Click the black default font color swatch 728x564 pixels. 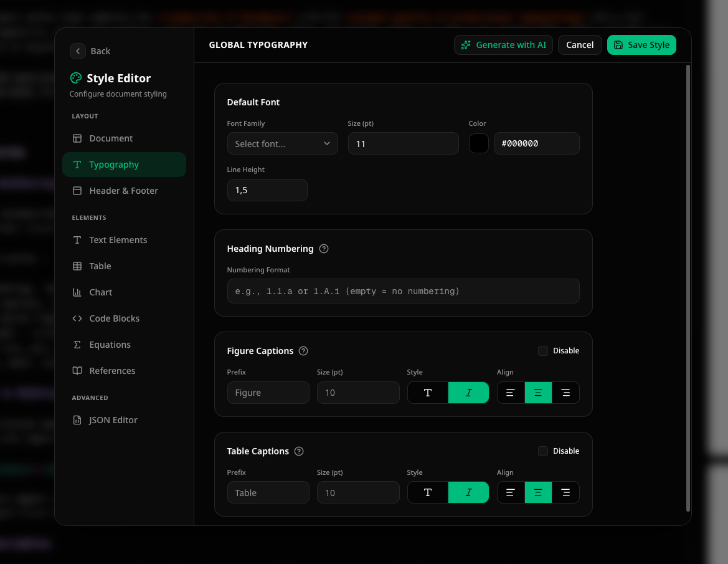tap(479, 143)
